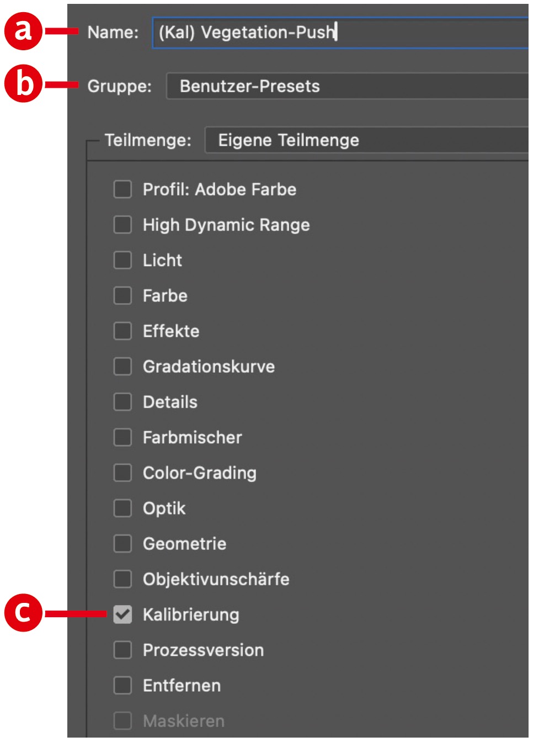Screen dimensions: 560x742
Task: Click the Name text field
Action: pos(339,33)
